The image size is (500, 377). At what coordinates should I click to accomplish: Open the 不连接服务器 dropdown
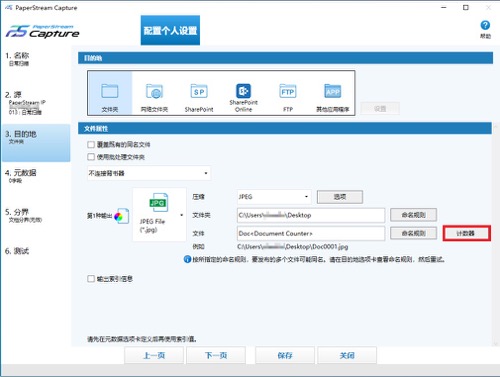tap(149, 173)
